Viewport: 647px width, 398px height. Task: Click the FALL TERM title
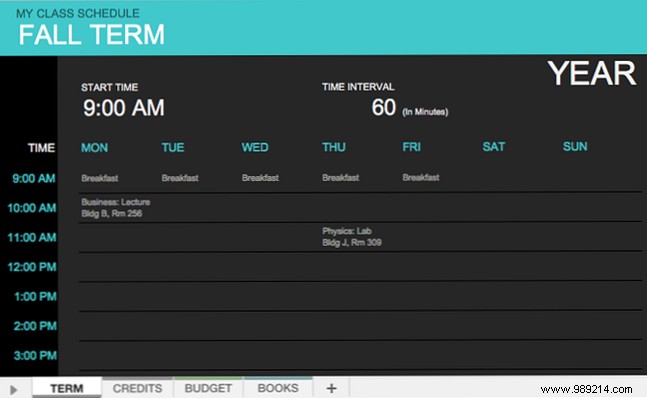coord(92,34)
